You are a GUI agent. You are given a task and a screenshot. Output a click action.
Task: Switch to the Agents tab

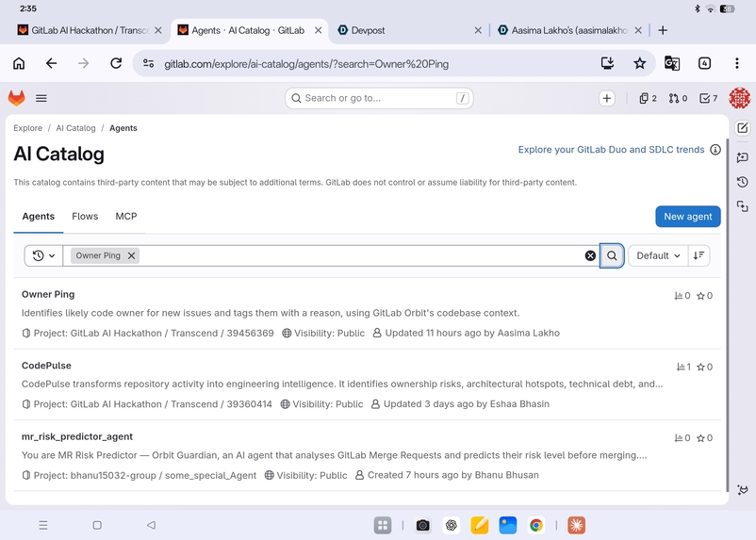pos(38,217)
